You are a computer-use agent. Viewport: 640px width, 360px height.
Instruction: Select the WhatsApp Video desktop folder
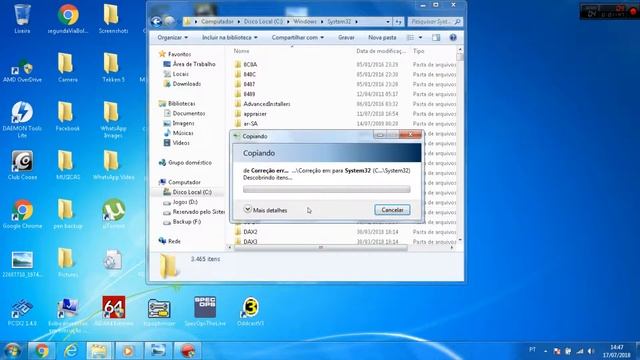[113, 165]
